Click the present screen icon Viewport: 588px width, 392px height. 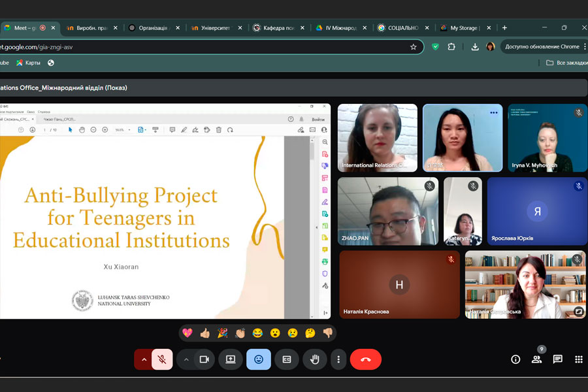230,359
